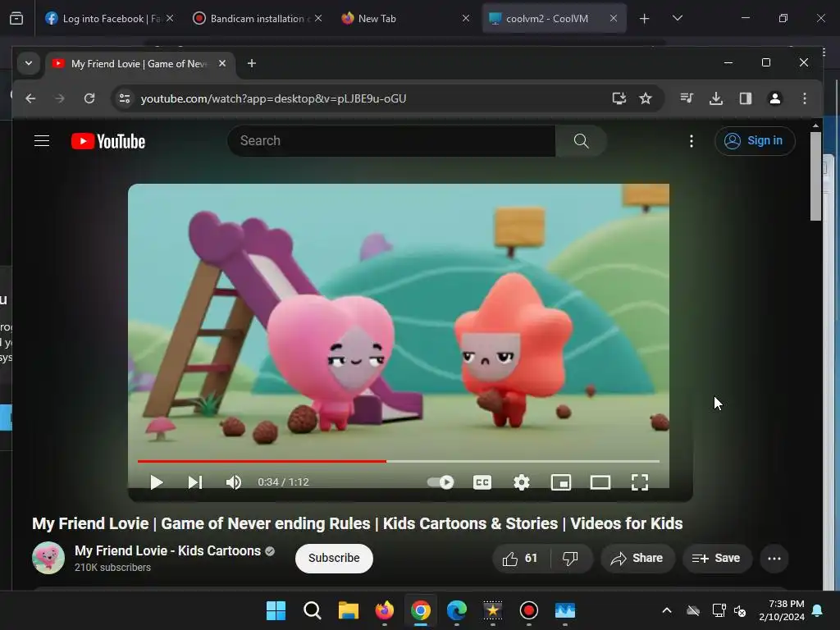Subscribe to My Friend Lovie channel

pos(334,558)
